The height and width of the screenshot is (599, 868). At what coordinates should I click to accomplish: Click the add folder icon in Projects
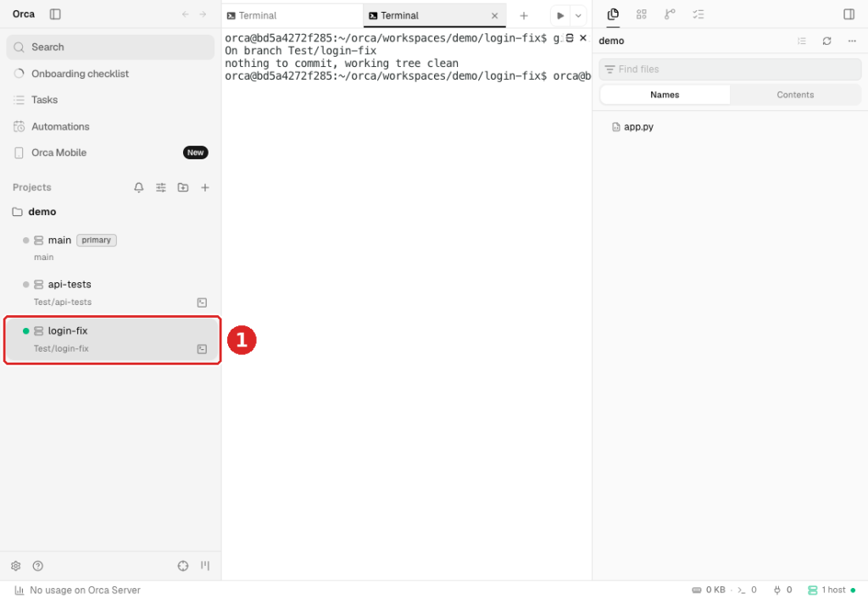(183, 187)
